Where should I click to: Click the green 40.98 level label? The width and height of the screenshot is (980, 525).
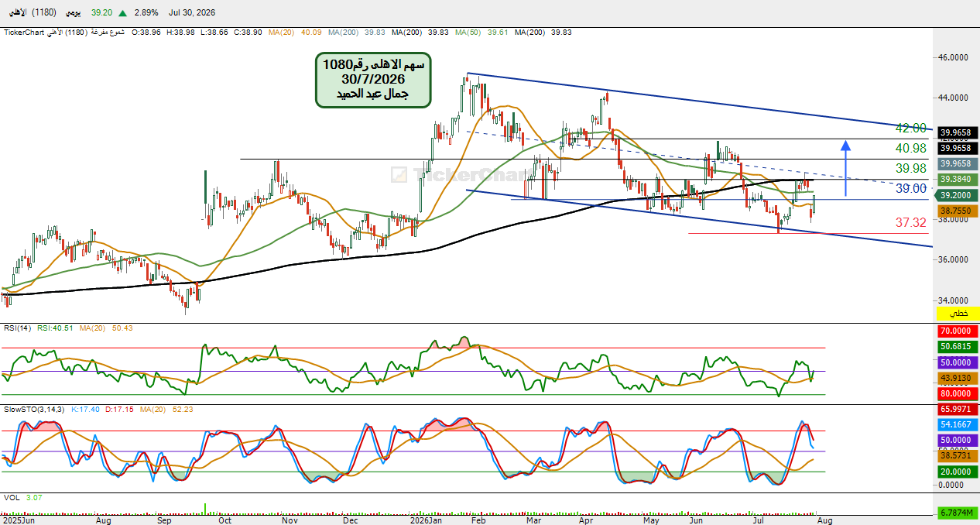[911, 149]
